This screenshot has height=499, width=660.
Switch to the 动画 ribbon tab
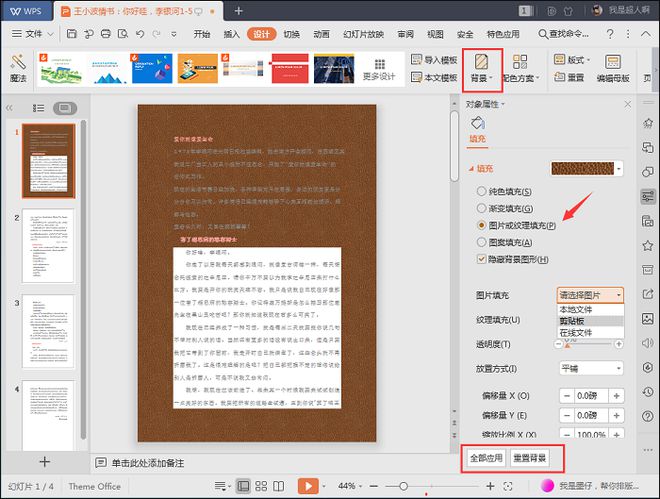point(321,33)
